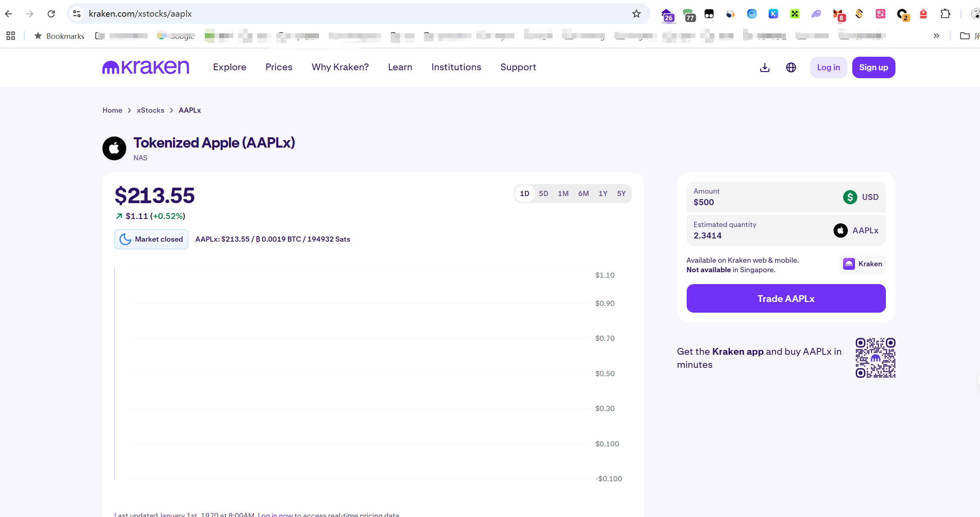Select the 6M chart range
The height and width of the screenshot is (517, 980).
point(583,194)
